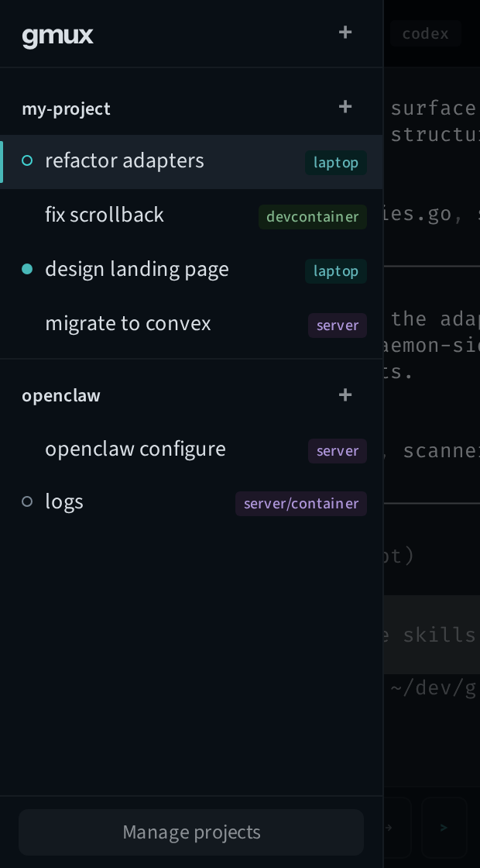Select the openclaw configure session

point(135,449)
